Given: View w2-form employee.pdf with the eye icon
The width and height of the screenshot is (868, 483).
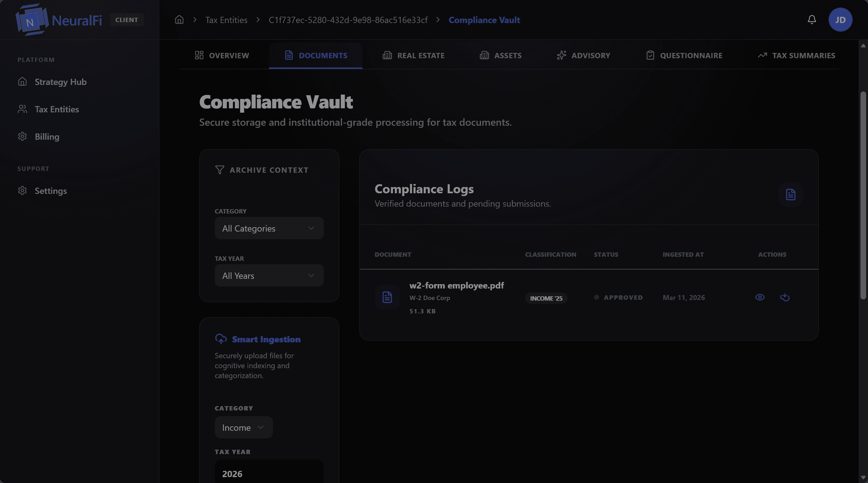Looking at the screenshot, I should coord(760,297).
